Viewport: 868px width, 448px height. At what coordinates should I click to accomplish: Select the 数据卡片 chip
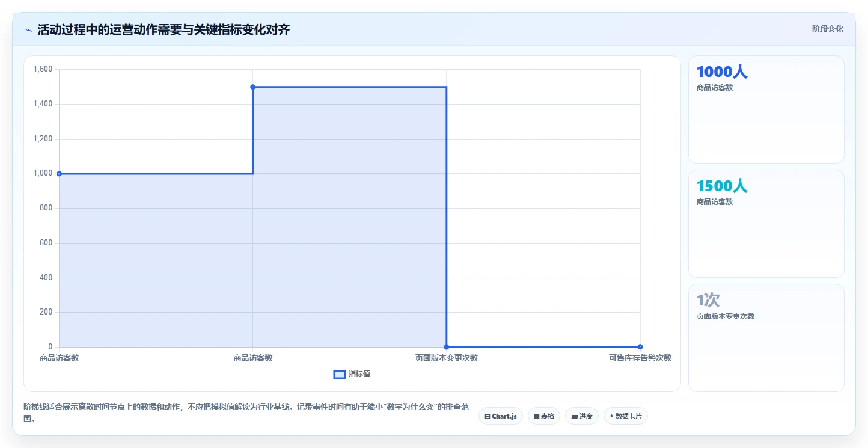pos(625,416)
